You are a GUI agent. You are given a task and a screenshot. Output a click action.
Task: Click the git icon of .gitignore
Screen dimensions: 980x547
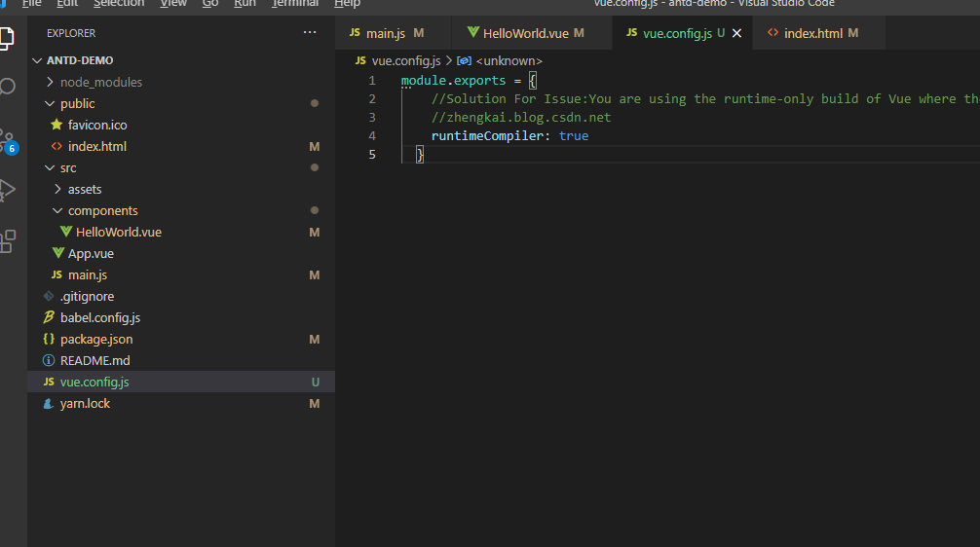[48, 296]
